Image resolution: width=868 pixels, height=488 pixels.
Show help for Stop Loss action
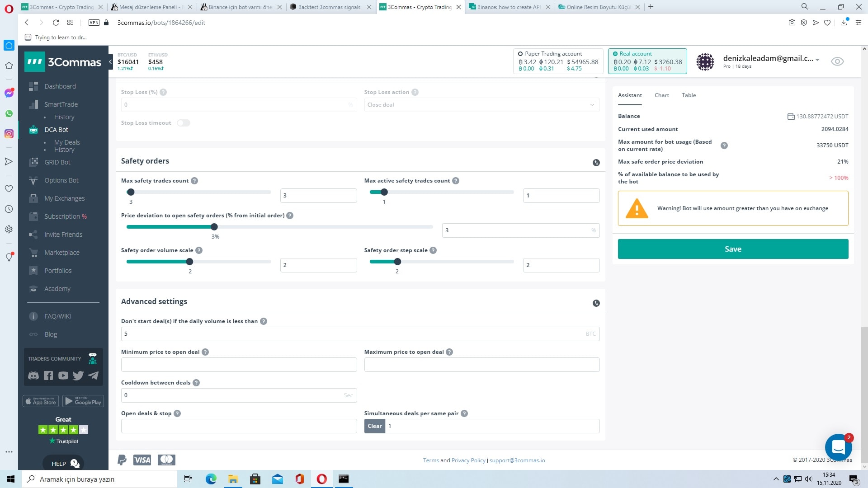(415, 92)
